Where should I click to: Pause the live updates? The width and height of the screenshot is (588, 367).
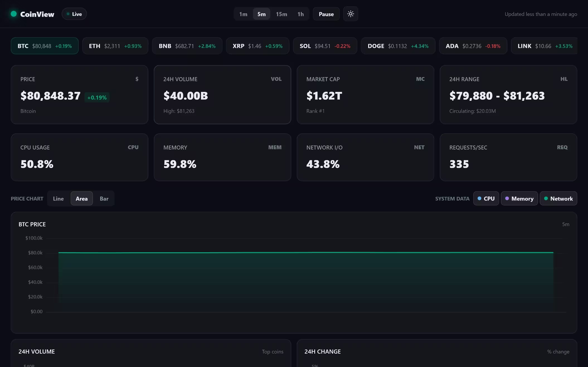(x=326, y=14)
